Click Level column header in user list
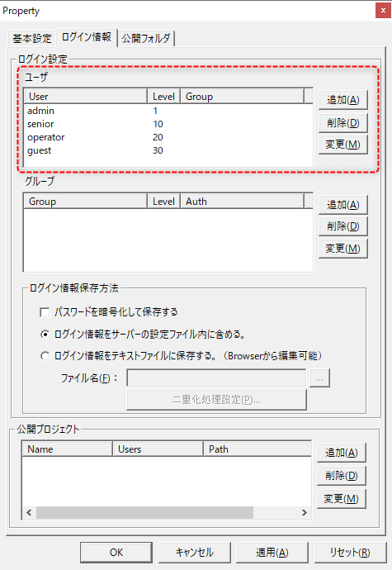Screen dimensions: 392x570 [x=164, y=97]
